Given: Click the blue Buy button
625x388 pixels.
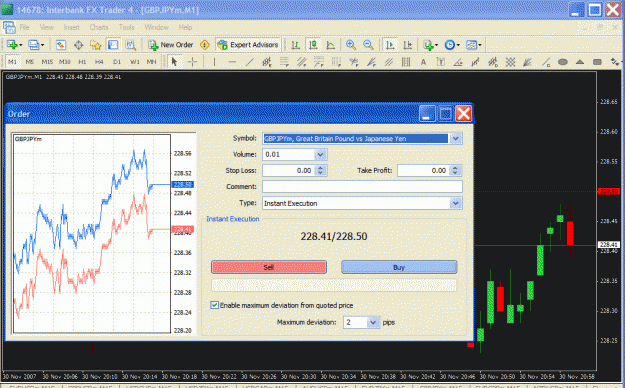Looking at the screenshot, I should tap(399, 267).
